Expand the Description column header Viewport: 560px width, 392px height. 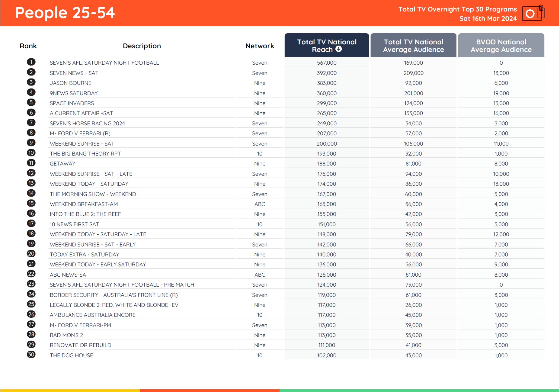tap(142, 46)
